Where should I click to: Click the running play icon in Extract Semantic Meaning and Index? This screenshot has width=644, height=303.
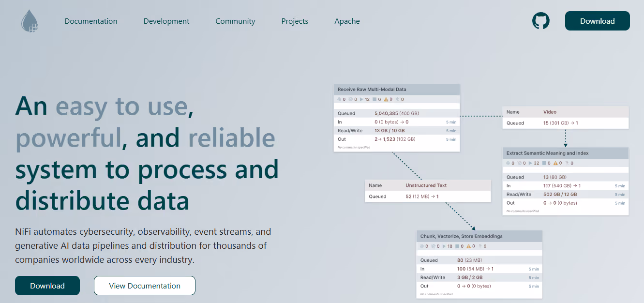click(530, 163)
